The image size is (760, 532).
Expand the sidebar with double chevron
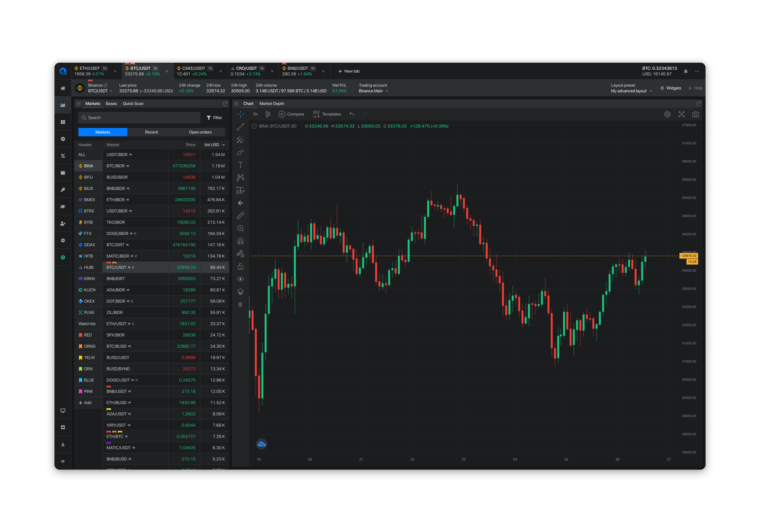tap(63, 461)
